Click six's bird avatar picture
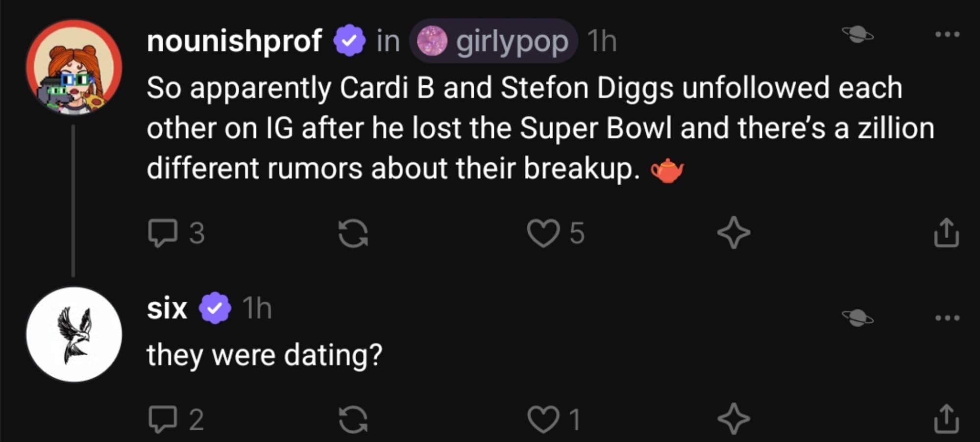 (x=74, y=335)
